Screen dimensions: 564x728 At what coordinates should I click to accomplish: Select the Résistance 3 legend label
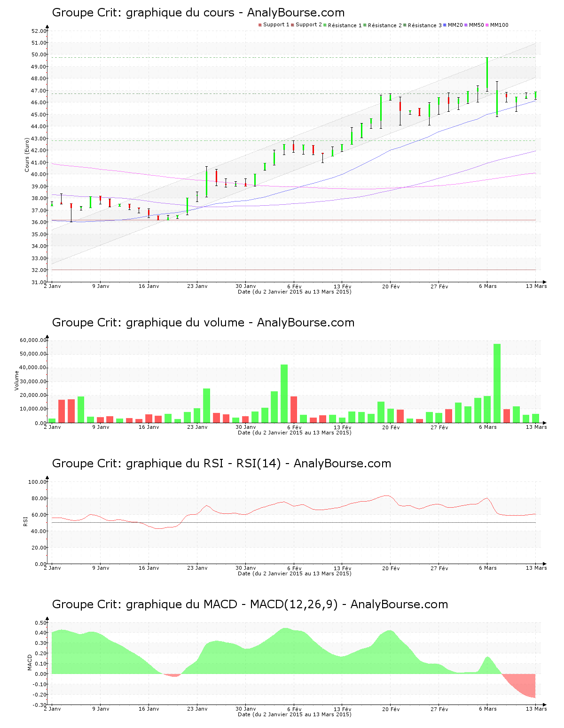(x=425, y=25)
